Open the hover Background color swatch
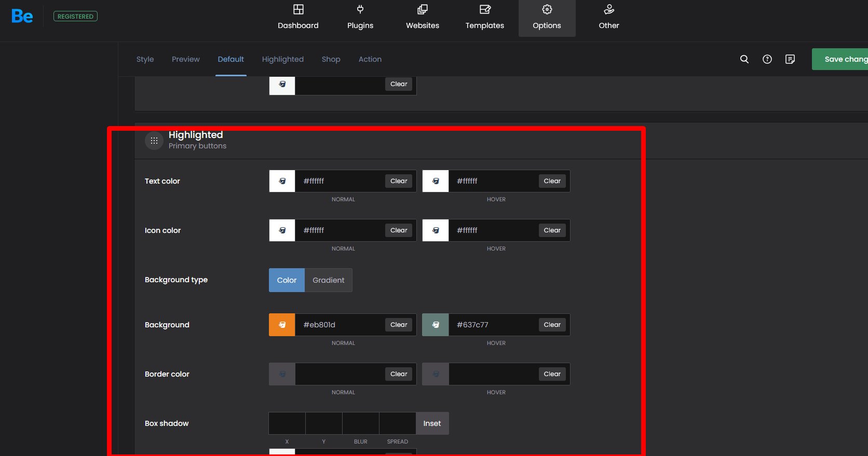This screenshot has width=868, height=456. tap(436, 325)
